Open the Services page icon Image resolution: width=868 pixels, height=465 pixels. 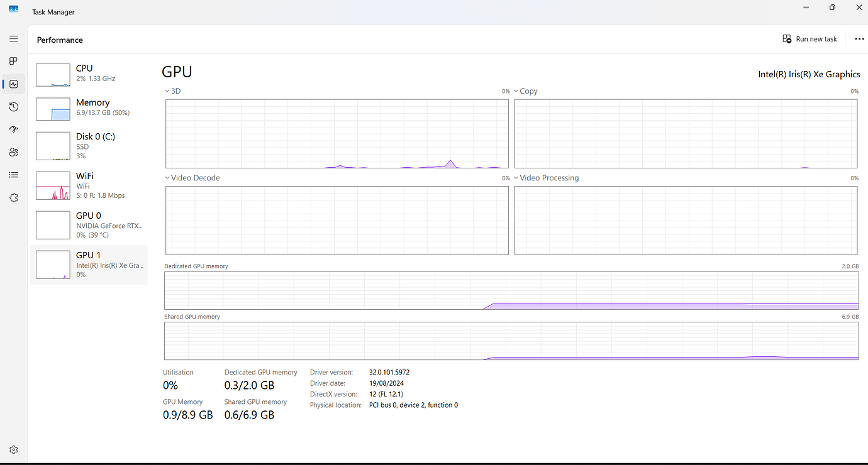tap(13, 197)
